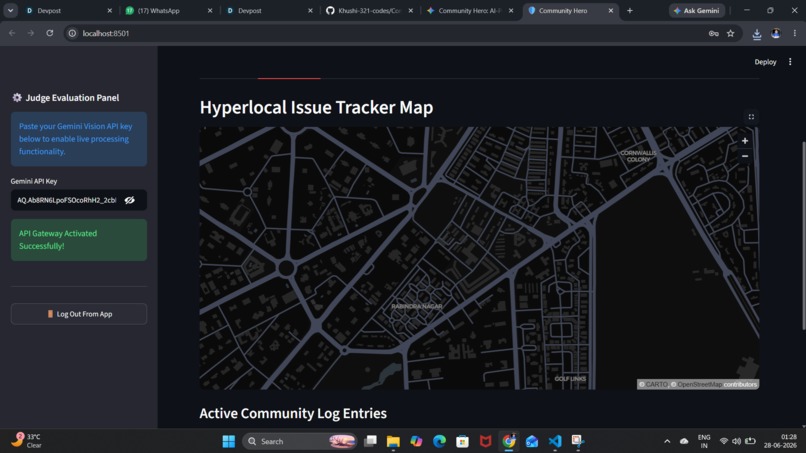
Task: Click the site information icon
Action: (x=72, y=33)
